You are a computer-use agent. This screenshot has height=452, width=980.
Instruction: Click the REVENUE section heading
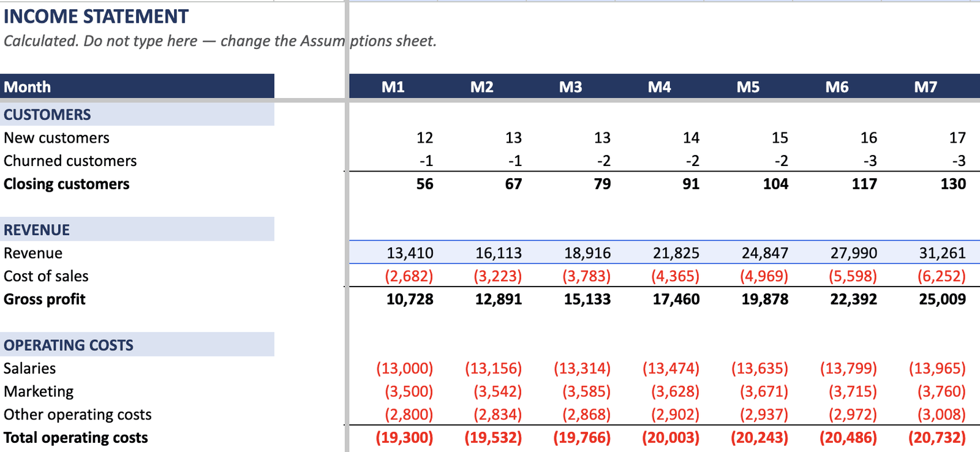137,230
